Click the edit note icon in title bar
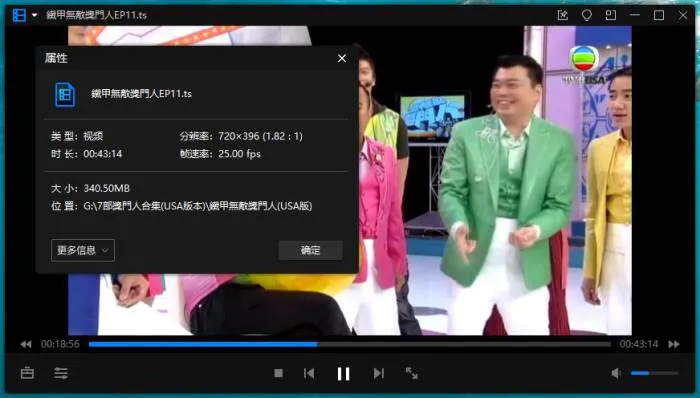 [x=562, y=15]
